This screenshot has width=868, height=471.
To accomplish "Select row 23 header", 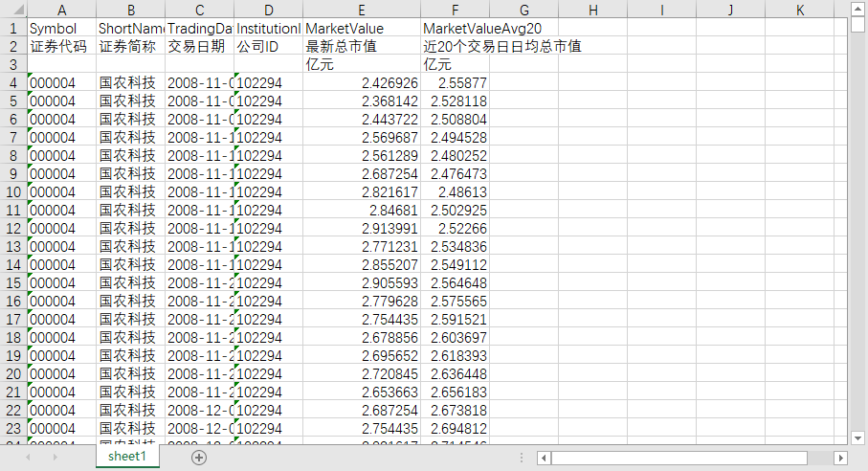I will pos(13,429).
